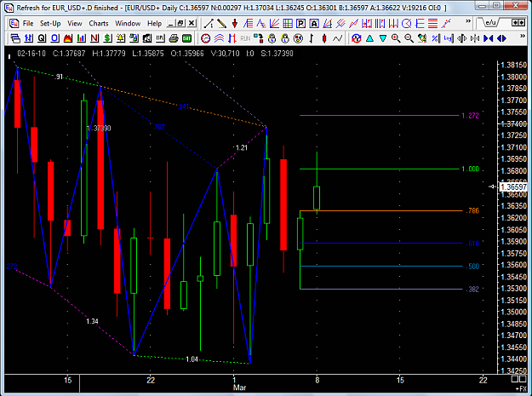The width and height of the screenshot is (532, 396).
Task: Toggle the log scale icon
Action: point(449,38)
